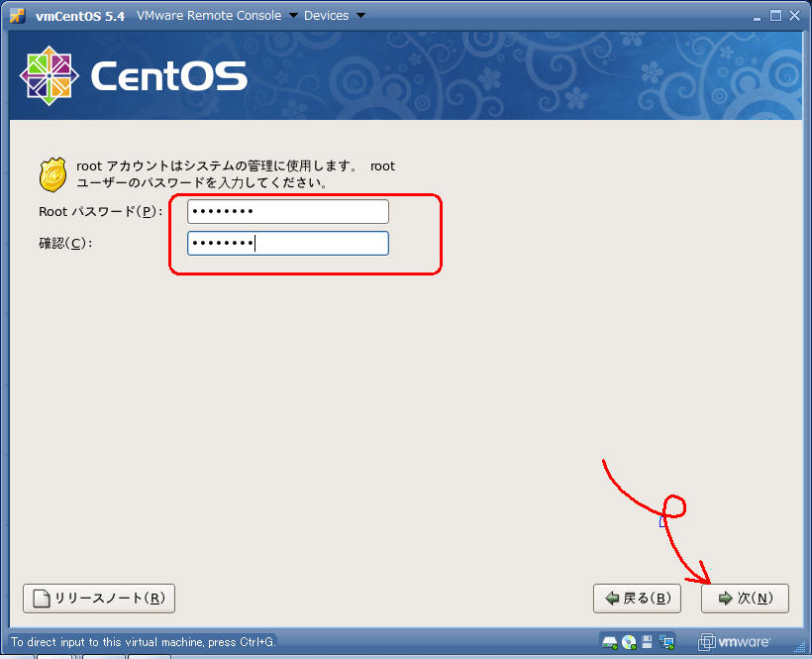Click the network adapter status icon

pos(665,641)
